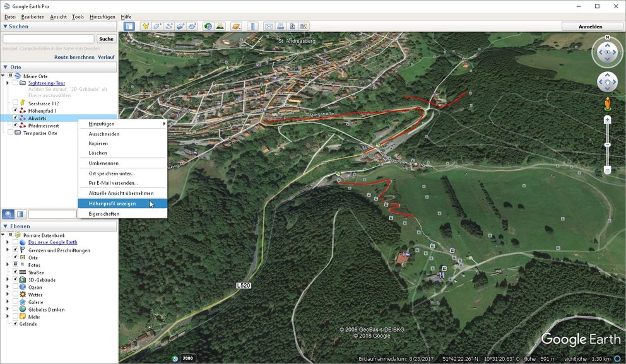The width and height of the screenshot is (626, 364).
Task: Click the Route berechnen link
Action: [74, 57]
